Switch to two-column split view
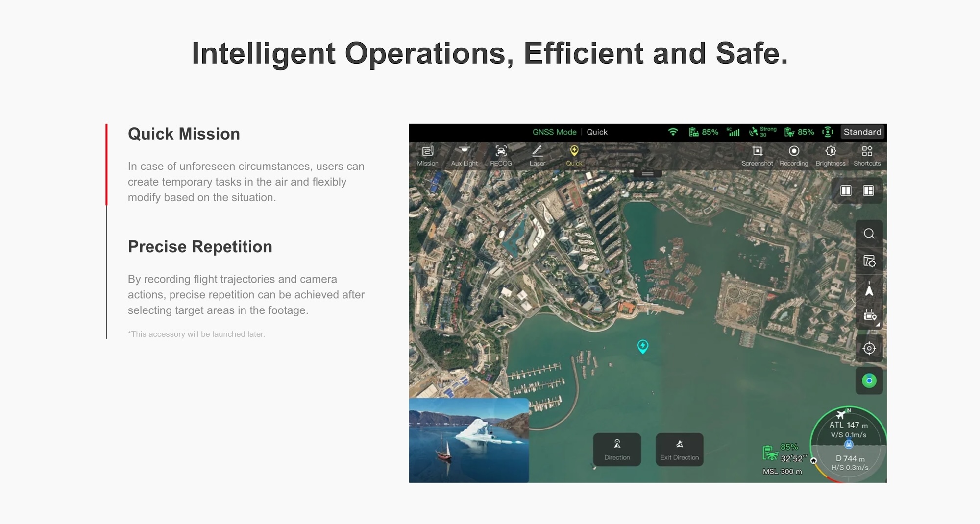The width and height of the screenshot is (980, 524). pyautogui.click(x=846, y=191)
